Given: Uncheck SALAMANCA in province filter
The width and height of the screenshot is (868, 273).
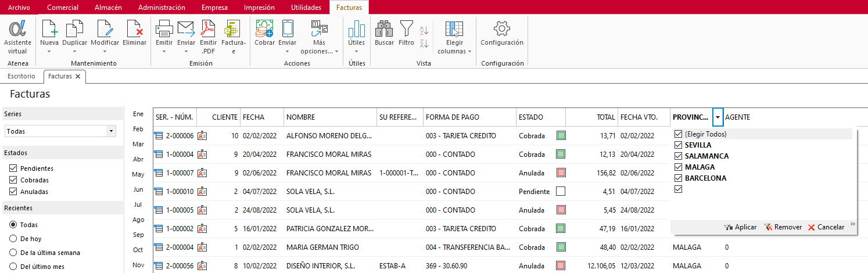Looking at the screenshot, I should [677, 156].
